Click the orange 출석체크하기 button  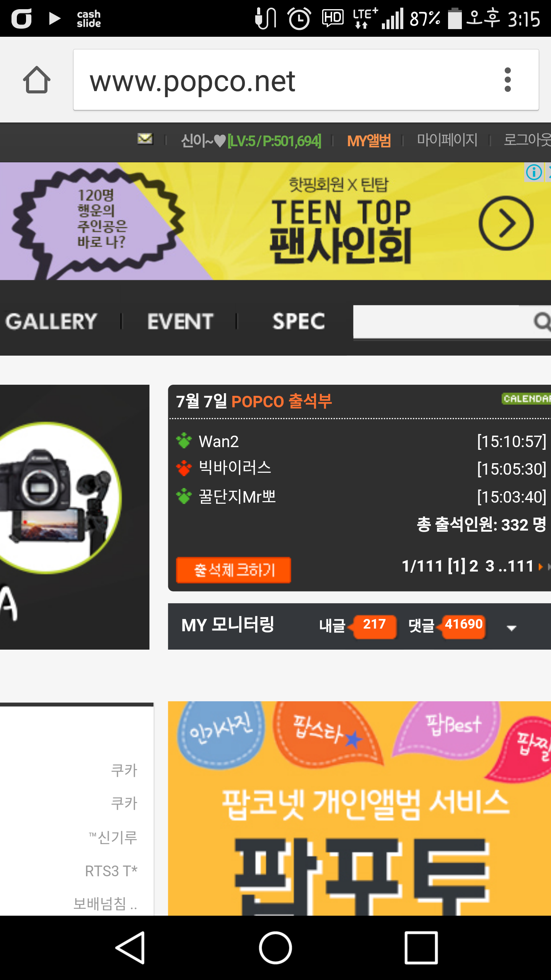[x=233, y=570]
